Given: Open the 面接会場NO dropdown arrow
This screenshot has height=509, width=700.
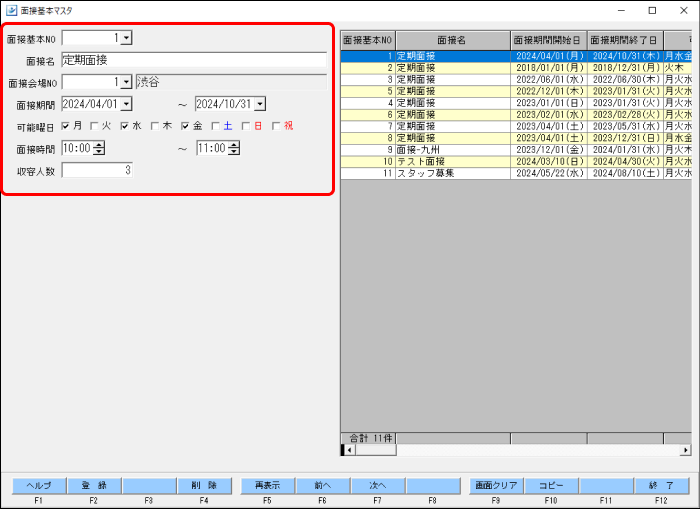Looking at the screenshot, I should 126,82.
